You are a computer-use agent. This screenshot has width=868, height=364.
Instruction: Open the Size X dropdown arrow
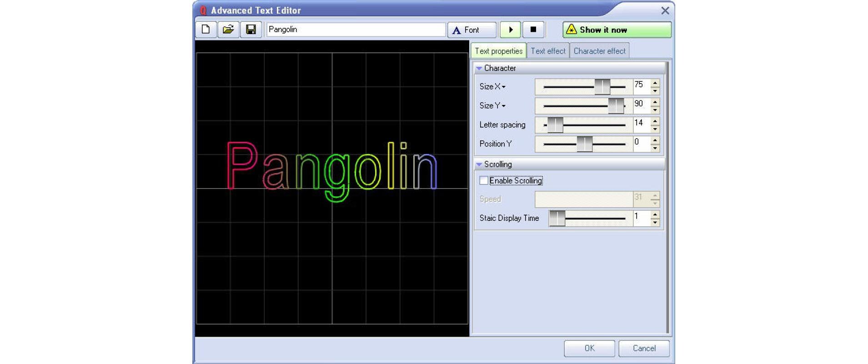point(504,87)
